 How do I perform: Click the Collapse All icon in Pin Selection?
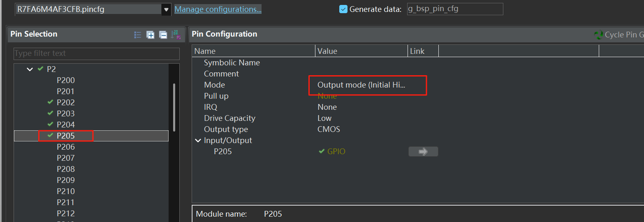(x=163, y=35)
